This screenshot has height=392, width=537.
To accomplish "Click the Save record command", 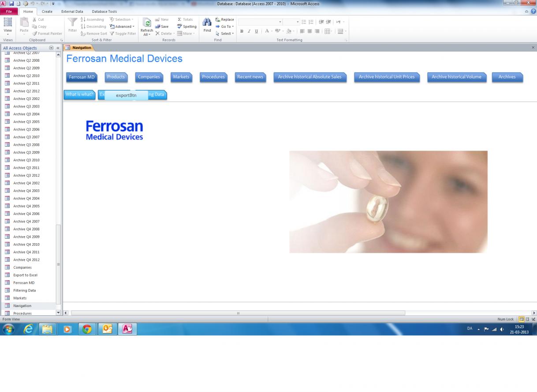I will coord(162,26).
